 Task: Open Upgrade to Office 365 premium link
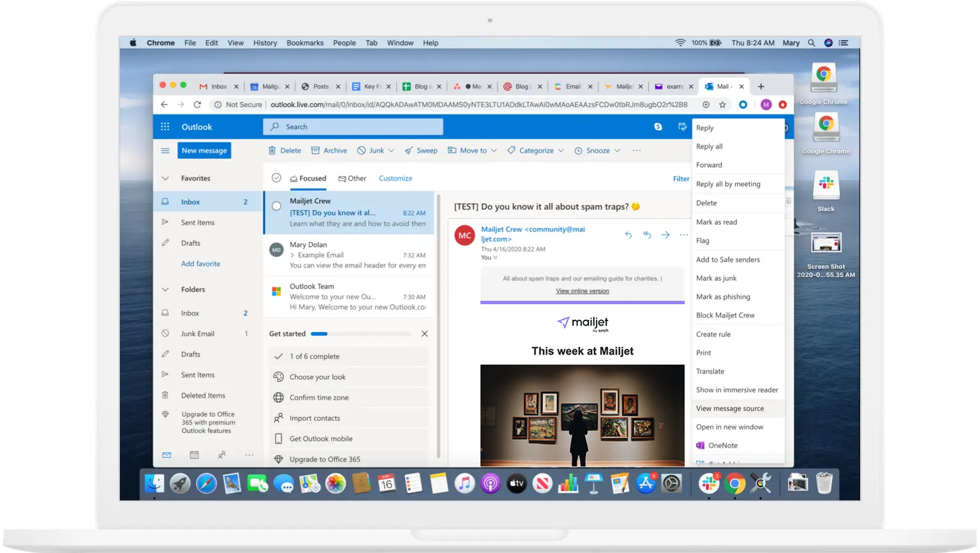208,422
